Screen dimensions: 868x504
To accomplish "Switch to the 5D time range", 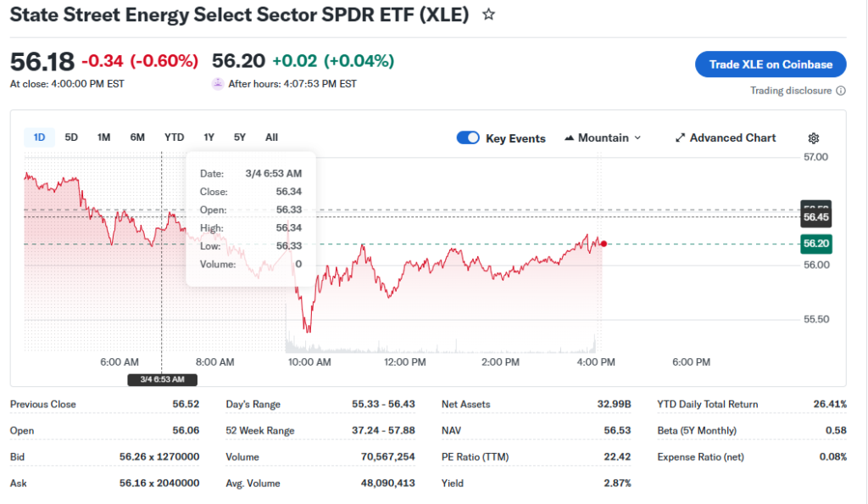I will pyautogui.click(x=71, y=137).
